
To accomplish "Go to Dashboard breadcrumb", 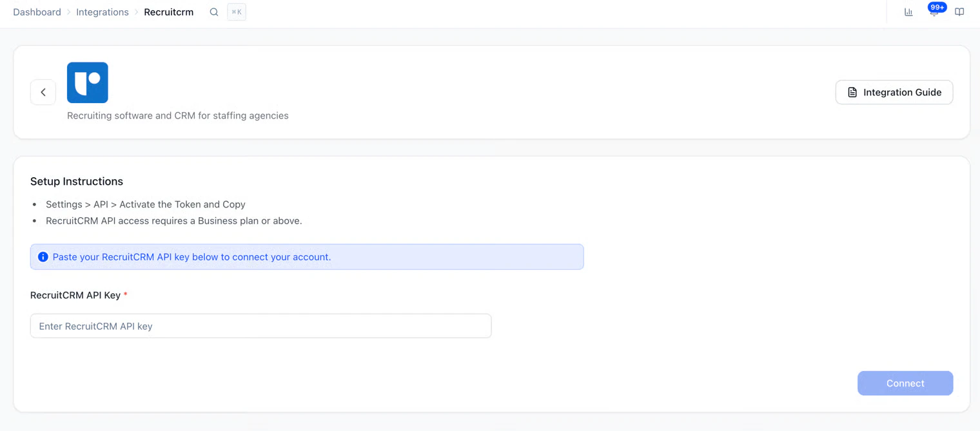I will [37, 12].
